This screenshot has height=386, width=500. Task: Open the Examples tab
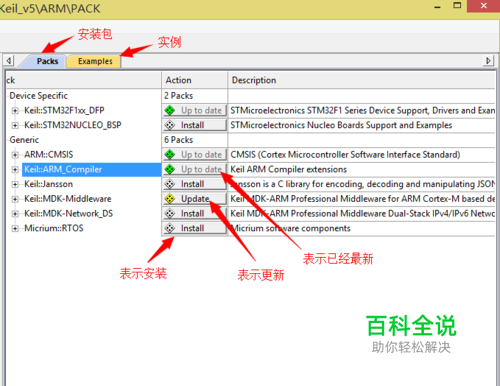[95, 61]
